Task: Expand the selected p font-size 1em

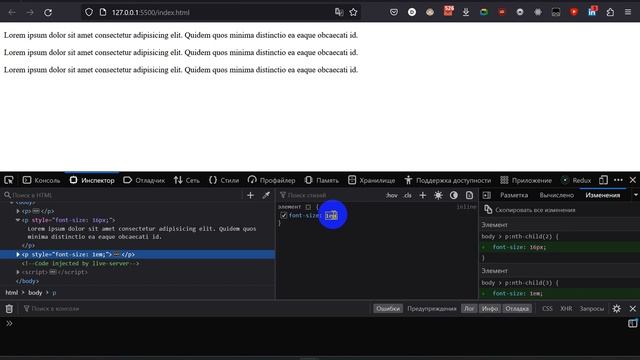Action: pyautogui.click(x=18, y=254)
